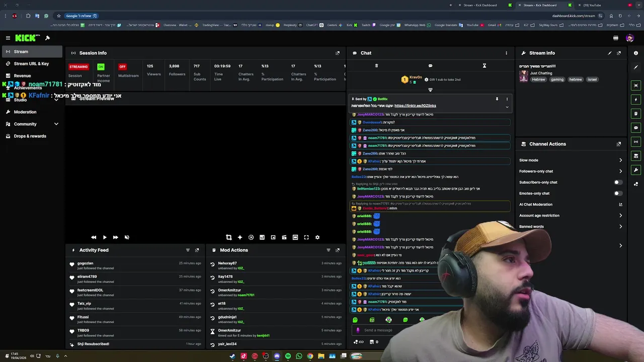Toggle Subscribers-only chat switch

click(x=618, y=183)
